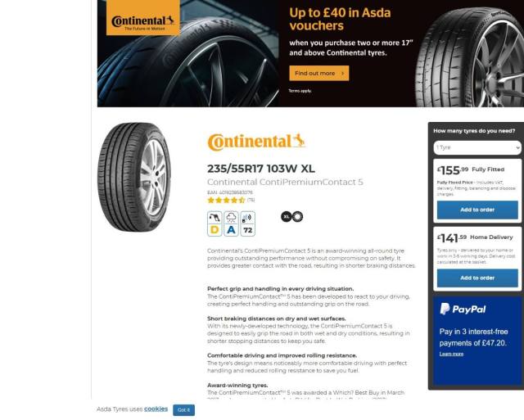This screenshot has width=524, height=420.
Task: Click the wet grip A rating icon
Action: click(x=231, y=224)
